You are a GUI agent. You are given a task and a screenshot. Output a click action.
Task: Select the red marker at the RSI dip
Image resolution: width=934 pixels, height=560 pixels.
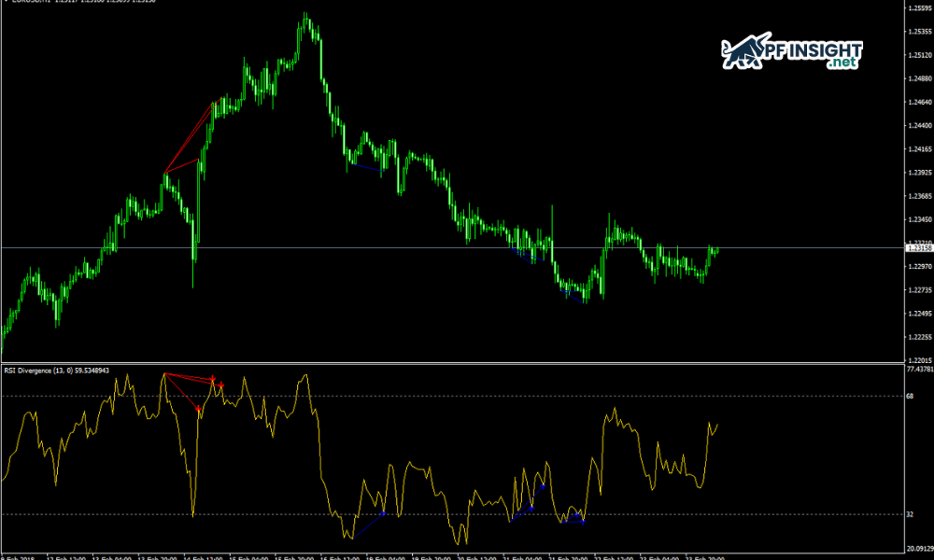[199, 409]
